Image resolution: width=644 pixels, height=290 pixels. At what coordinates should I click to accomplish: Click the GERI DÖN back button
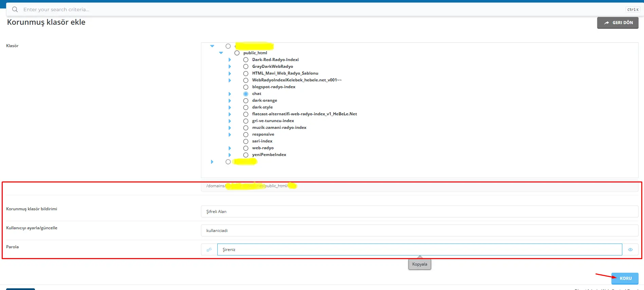pos(618,23)
